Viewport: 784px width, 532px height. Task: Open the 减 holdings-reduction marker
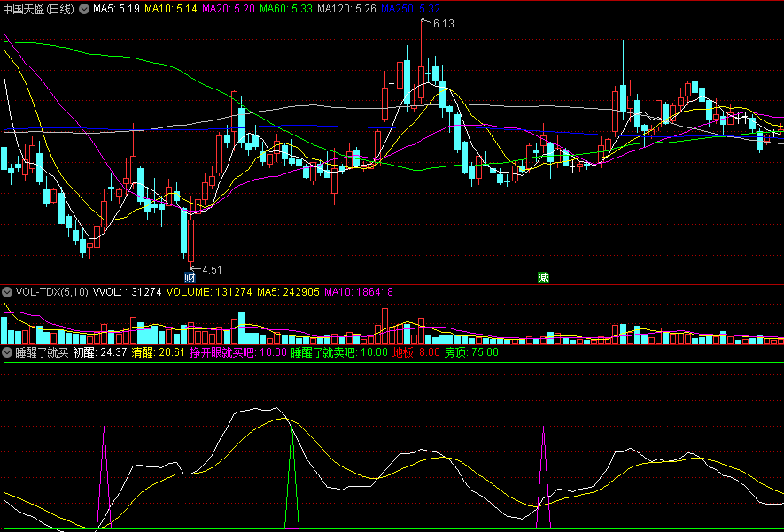544,277
